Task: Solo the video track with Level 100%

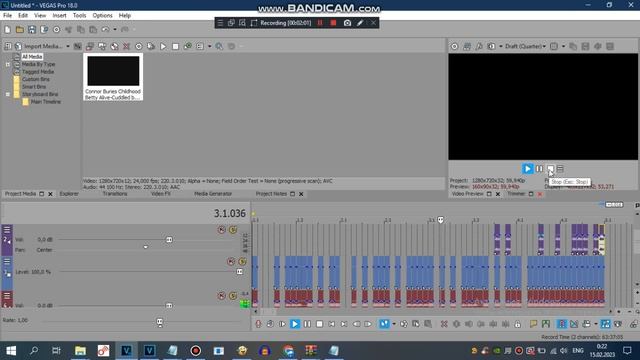Action: tap(242, 262)
